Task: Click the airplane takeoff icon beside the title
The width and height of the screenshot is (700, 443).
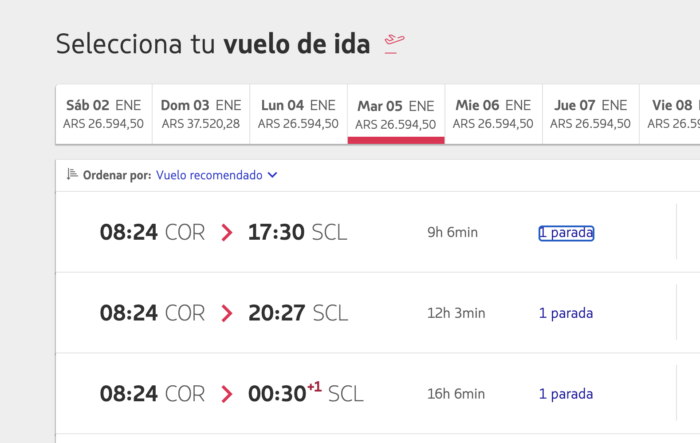Action: 395,44
